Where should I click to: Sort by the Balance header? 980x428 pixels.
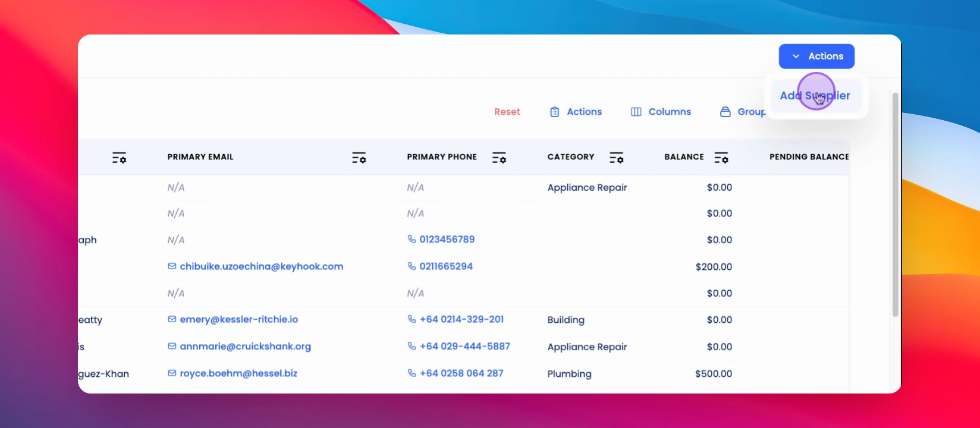(x=684, y=157)
